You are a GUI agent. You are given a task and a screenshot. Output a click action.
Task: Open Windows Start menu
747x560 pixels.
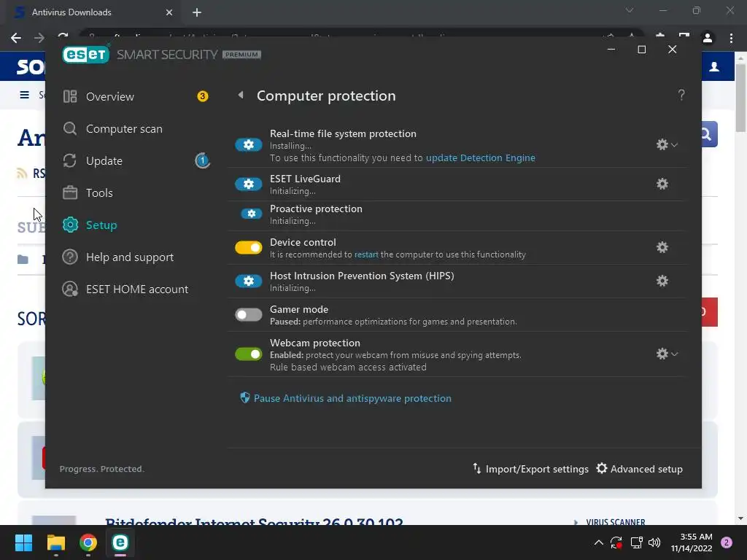23,542
